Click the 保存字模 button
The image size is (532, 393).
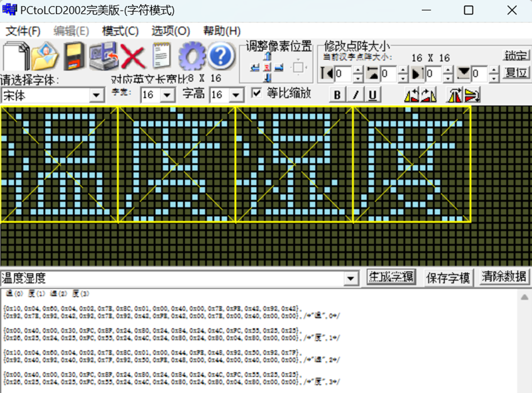click(x=448, y=277)
